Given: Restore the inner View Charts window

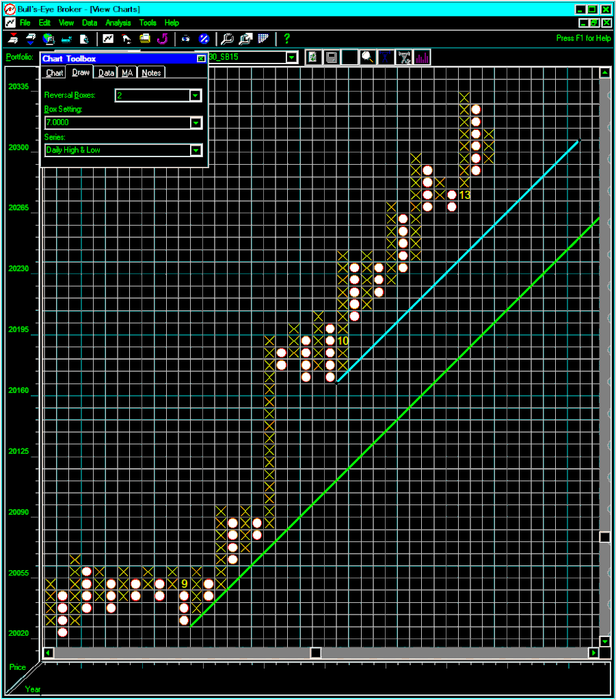Looking at the screenshot, I should pos(595,23).
